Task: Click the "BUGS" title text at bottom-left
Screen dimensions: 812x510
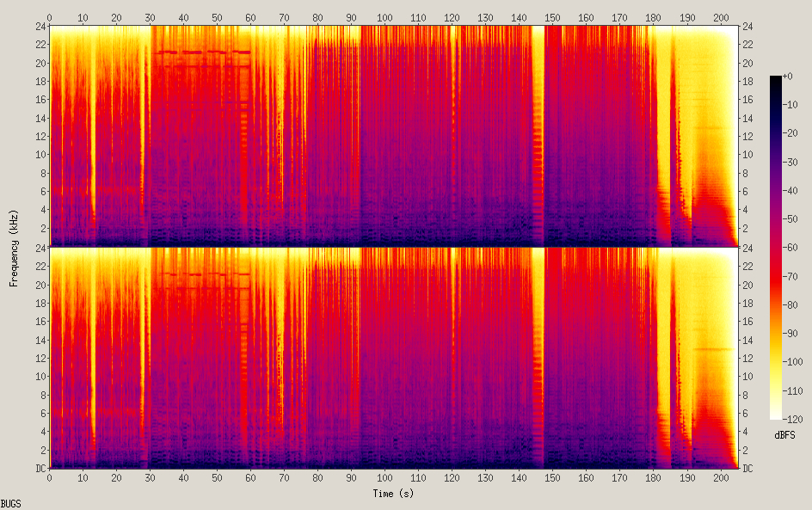Action: 11,503
